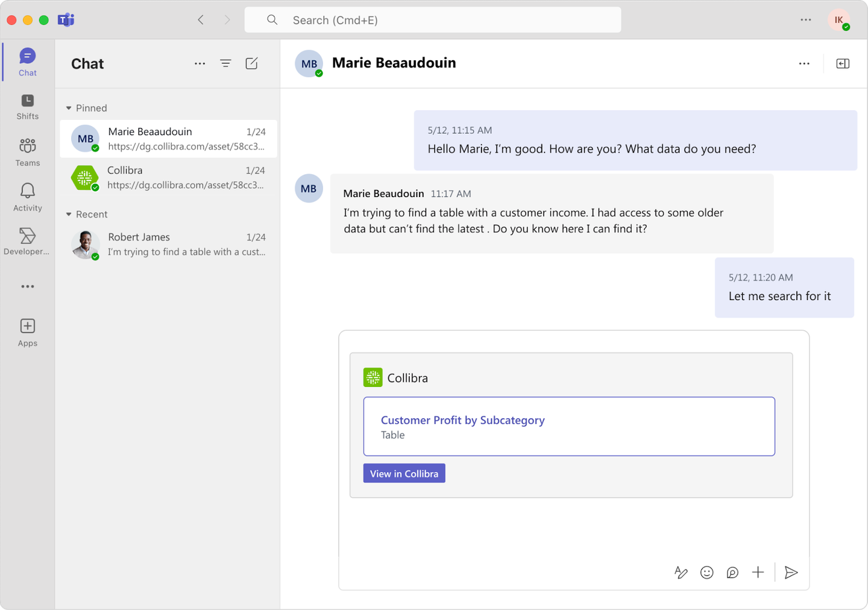
Task: Collapse the Pinned chats section
Action: [69, 108]
